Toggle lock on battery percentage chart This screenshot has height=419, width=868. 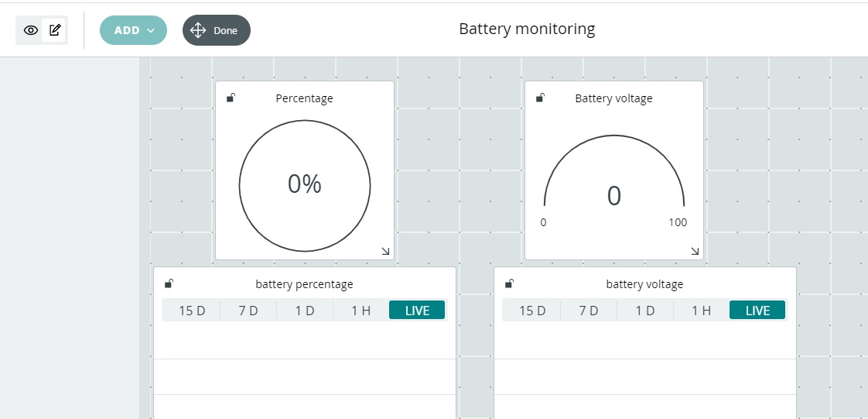click(x=169, y=283)
